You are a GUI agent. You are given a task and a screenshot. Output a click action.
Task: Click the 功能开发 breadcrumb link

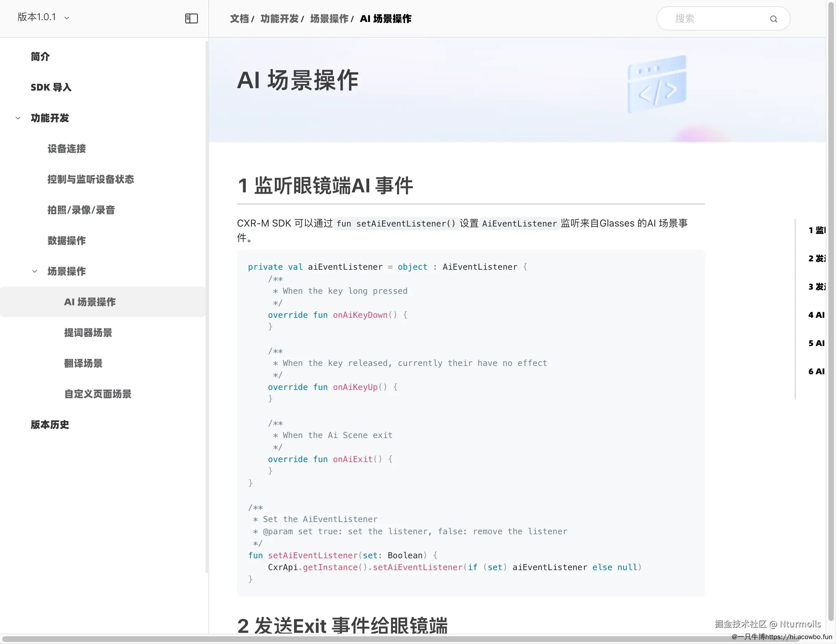pyautogui.click(x=279, y=19)
